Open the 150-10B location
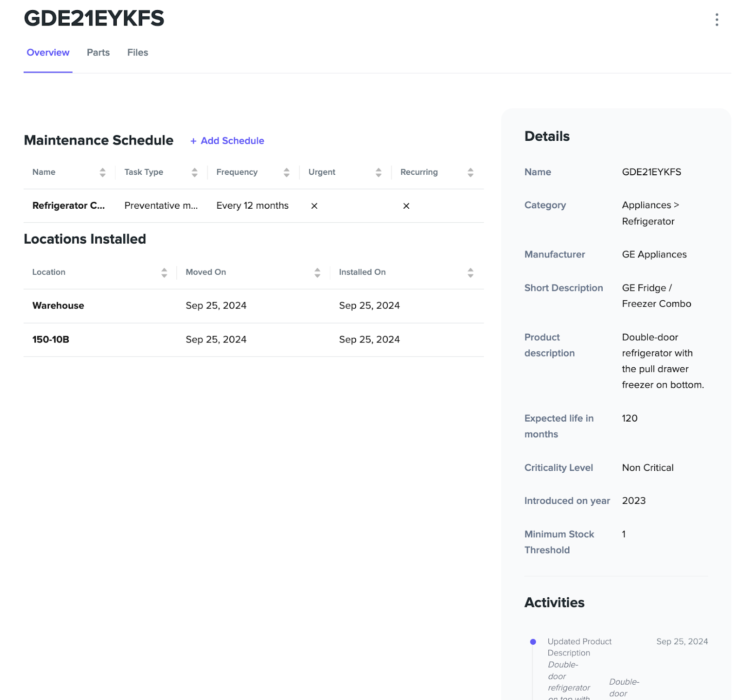This screenshot has height=700, width=744. [51, 339]
